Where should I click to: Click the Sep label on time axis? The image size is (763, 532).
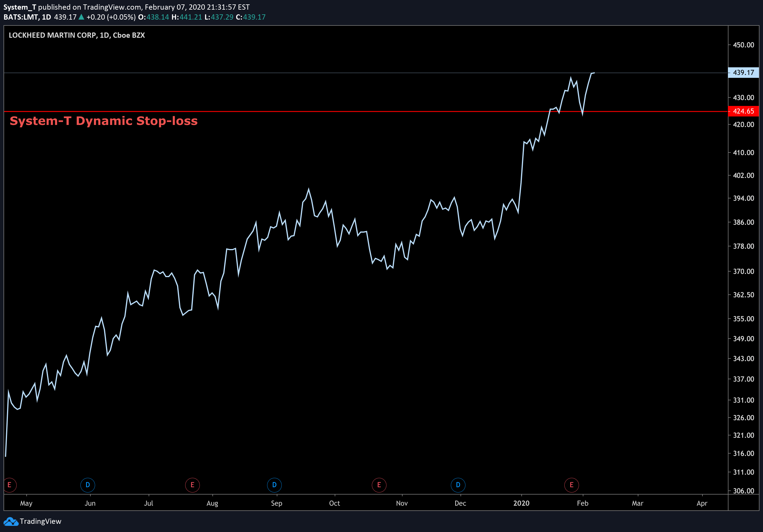(x=276, y=503)
